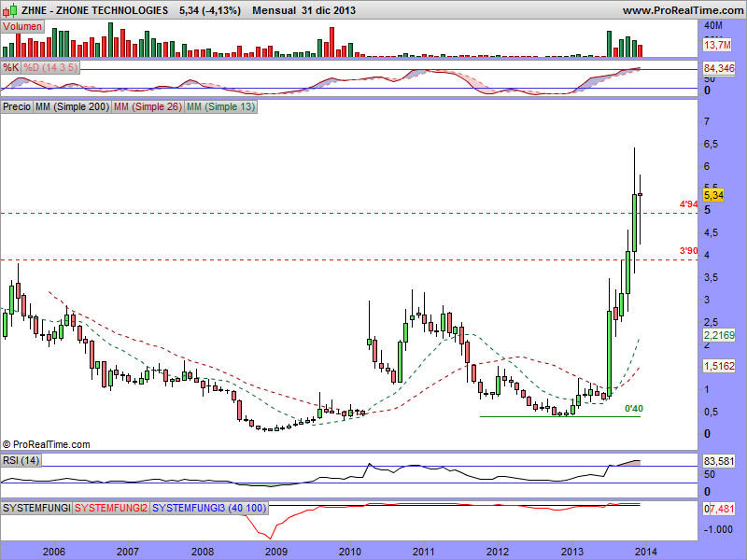Click the ZHNE - ZHONE TECHNOLOGIES title

86,10
